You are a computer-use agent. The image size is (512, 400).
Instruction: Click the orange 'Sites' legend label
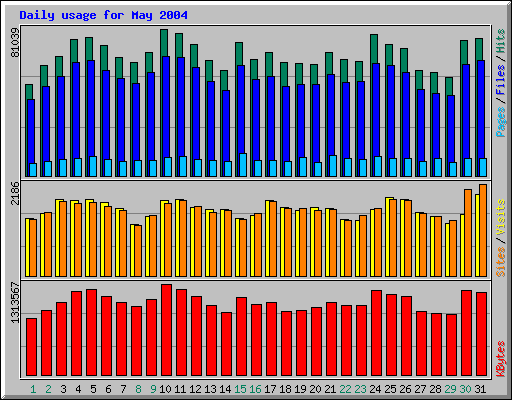[500, 262]
